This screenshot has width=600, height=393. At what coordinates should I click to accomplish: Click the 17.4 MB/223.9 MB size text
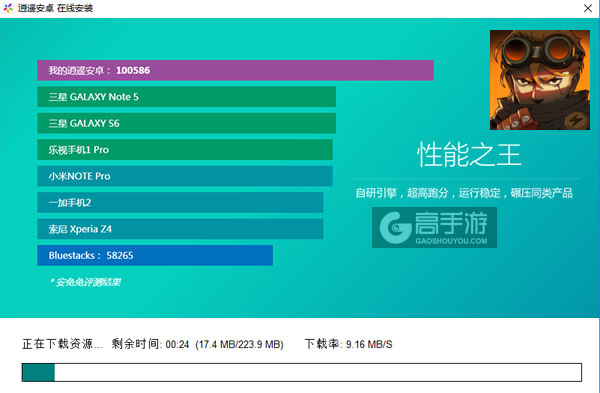click(239, 344)
